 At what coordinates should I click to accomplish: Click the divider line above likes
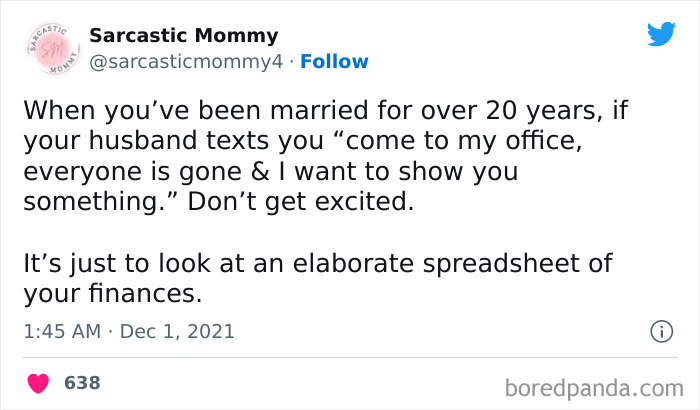[350, 356]
